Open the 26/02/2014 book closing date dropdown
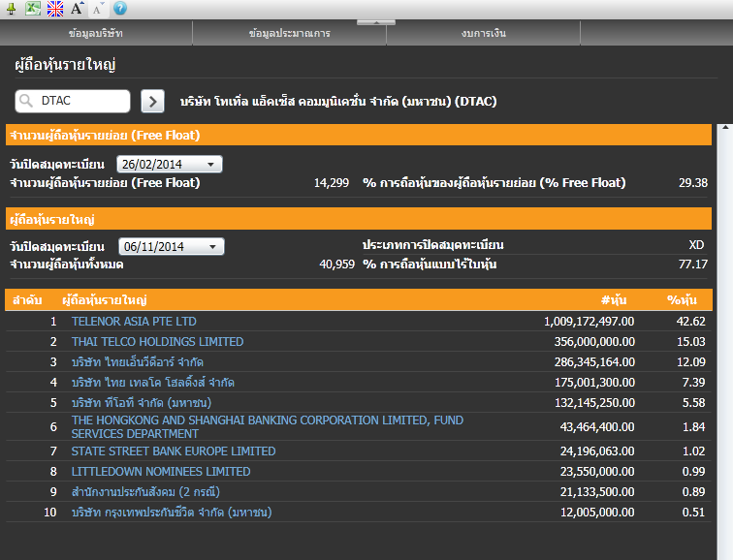The height and width of the screenshot is (560, 733). pyautogui.click(x=170, y=165)
